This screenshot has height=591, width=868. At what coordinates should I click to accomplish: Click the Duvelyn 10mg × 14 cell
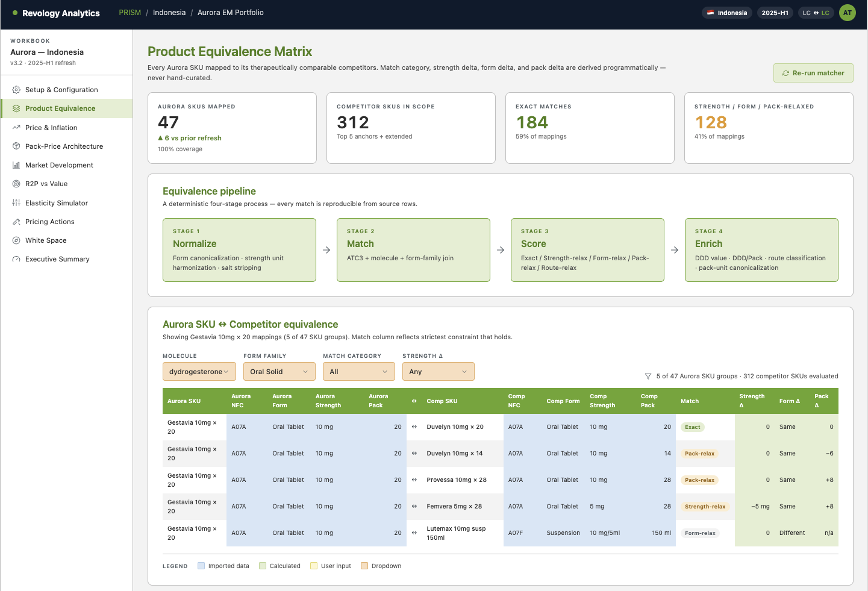point(462,453)
